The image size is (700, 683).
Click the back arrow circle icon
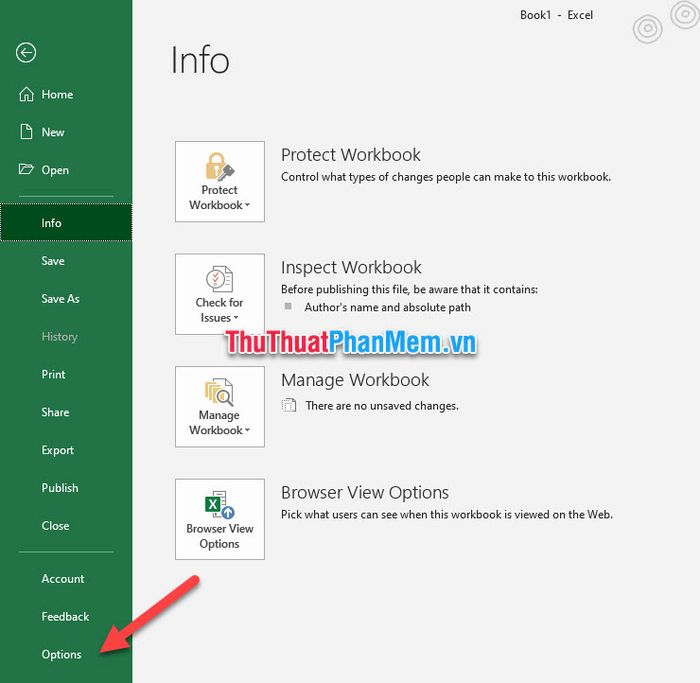26,53
